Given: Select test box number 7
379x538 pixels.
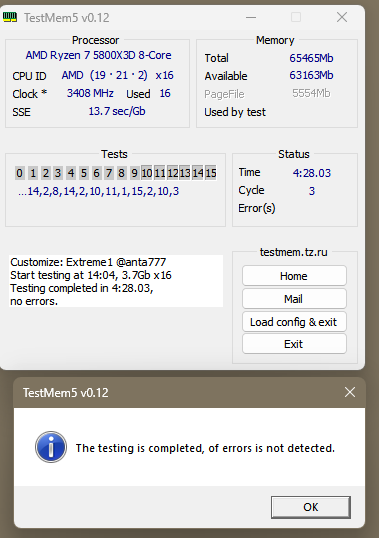Looking at the screenshot, I should [x=109, y=173].
